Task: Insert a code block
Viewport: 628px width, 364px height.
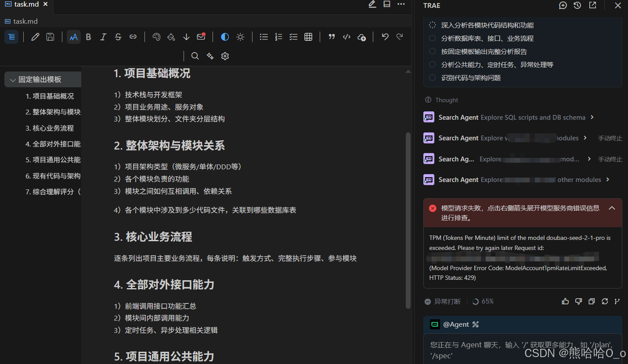Action: click(x=346, y=37)
